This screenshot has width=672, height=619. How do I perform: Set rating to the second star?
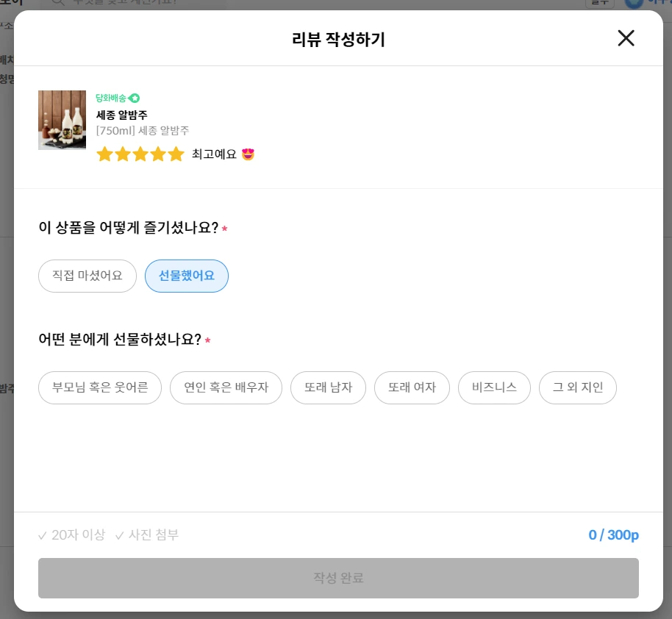(x=123, y=154)
